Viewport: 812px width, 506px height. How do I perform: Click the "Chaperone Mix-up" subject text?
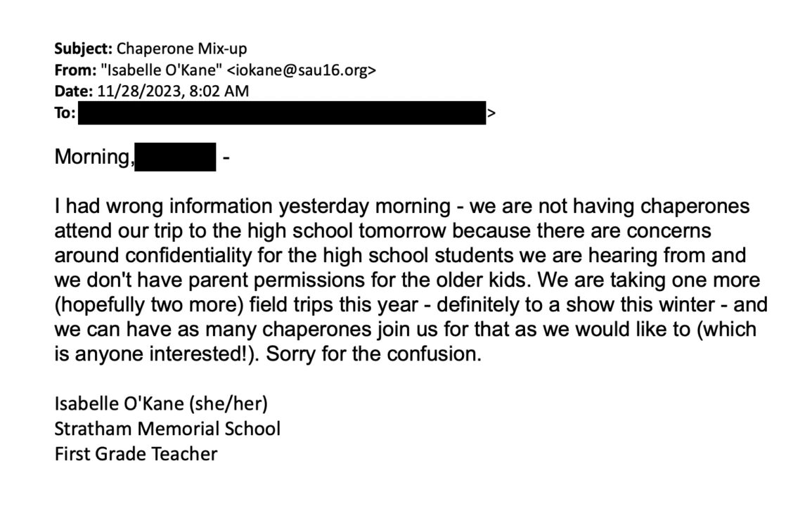[x=181, y=49]
